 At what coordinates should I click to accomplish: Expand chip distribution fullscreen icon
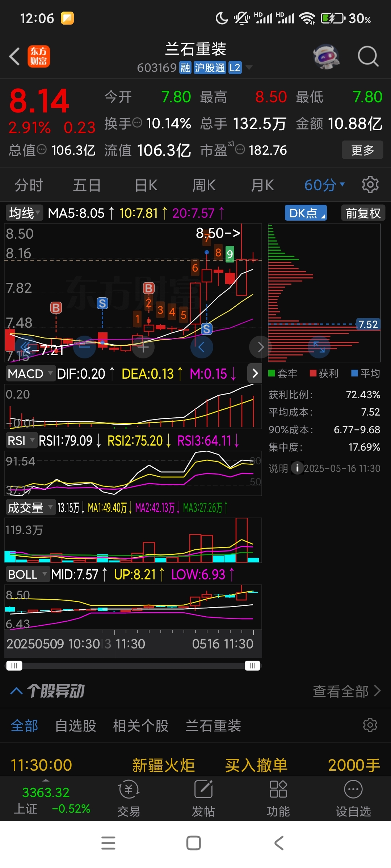319,347
